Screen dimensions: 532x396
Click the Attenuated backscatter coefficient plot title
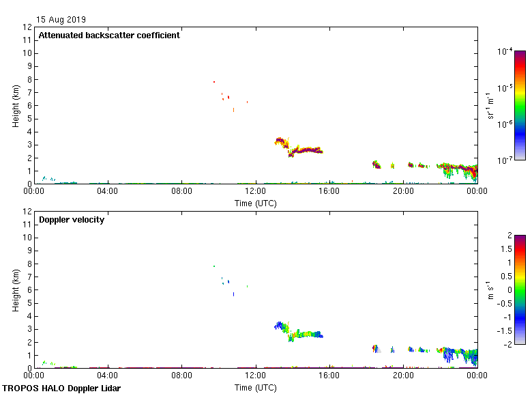109,36
